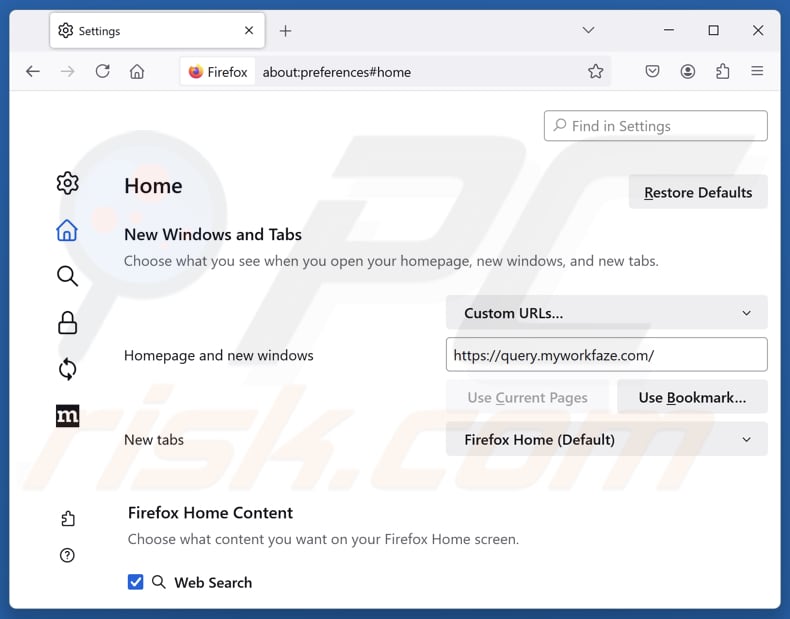The height and width of the screenshot is (619, 790).
Task: Click the Firefox identity icon in address bar
Action: point(218,72)
